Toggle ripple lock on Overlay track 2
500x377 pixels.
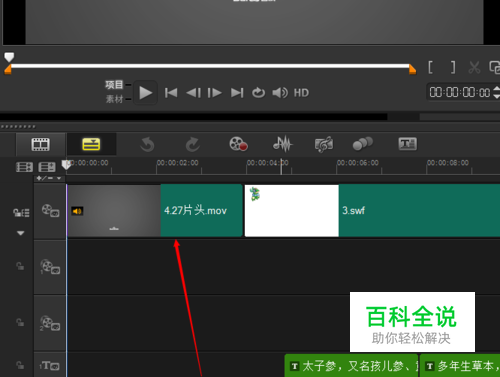[20, 322]
